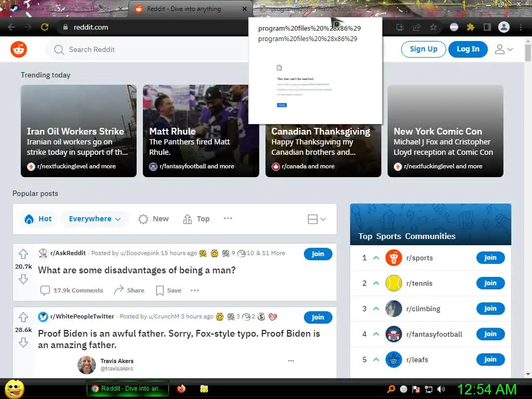
Task: Click the share page icon in address bar
Action: (416, 27)
